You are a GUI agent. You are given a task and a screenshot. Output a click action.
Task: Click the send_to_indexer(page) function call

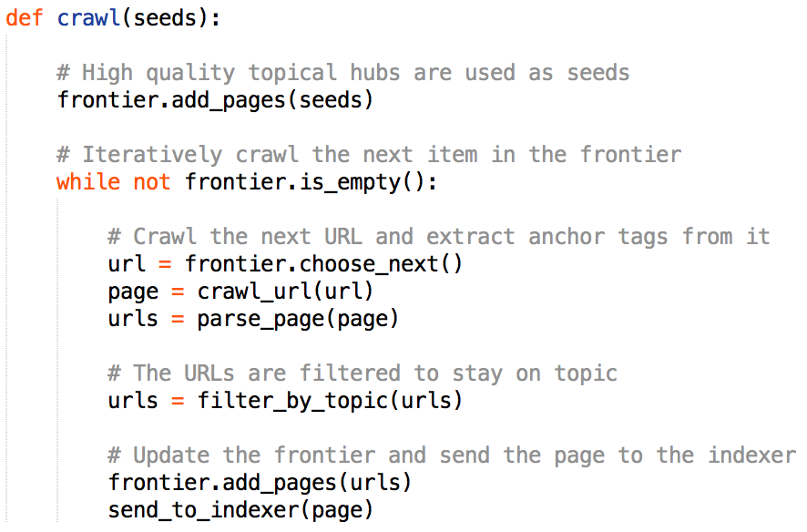click(x=240, y=509)
